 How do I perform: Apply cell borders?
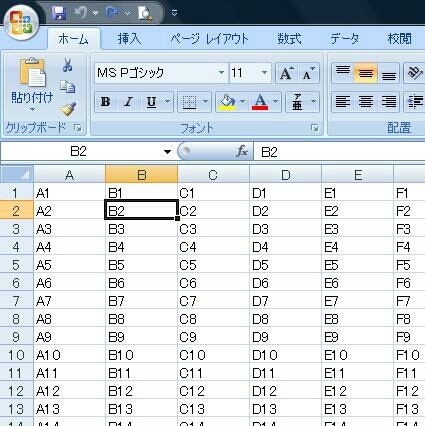(x=189, y=102)
